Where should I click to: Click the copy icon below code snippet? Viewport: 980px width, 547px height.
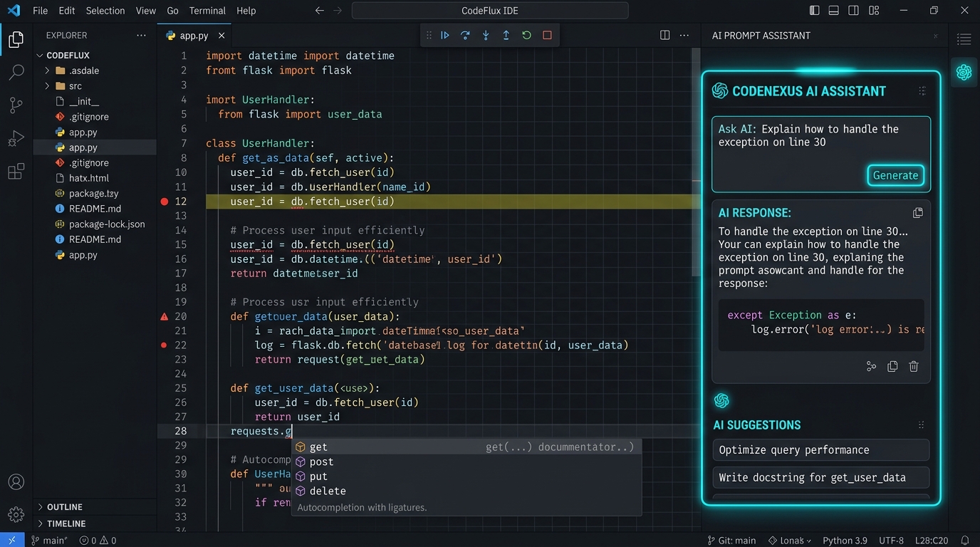click(892, 366)
